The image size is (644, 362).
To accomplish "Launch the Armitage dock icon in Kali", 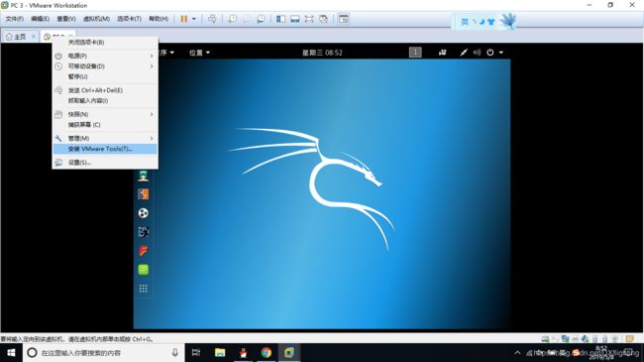I will (144, 177).
